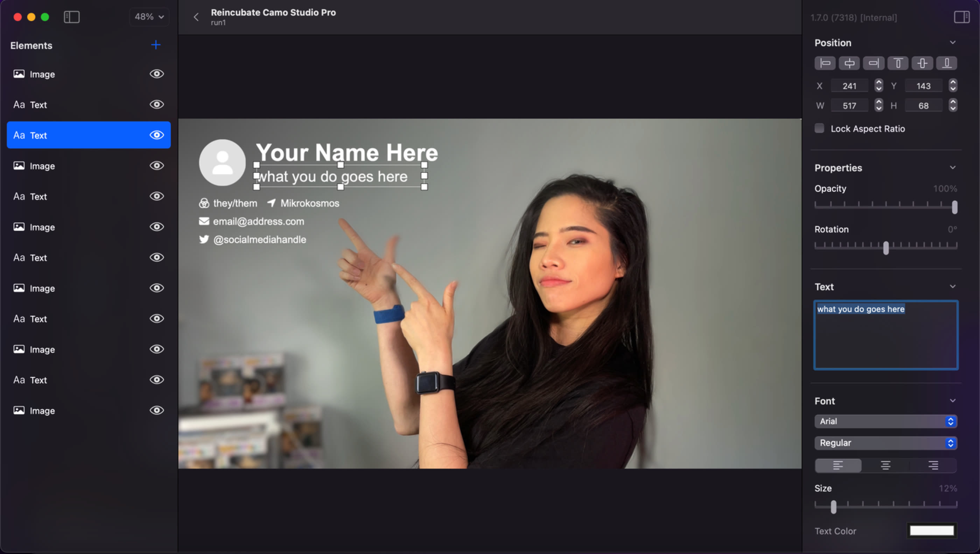Image resolution: width=980 pixels, height=554 pixels.
Task: Open the Font family dropdown
Action: (885, 421)
